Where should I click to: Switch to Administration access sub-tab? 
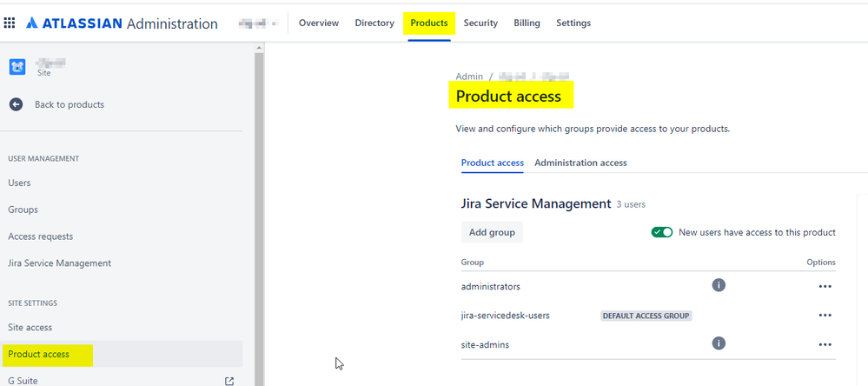pyautogui.click(x=580, y=163)
